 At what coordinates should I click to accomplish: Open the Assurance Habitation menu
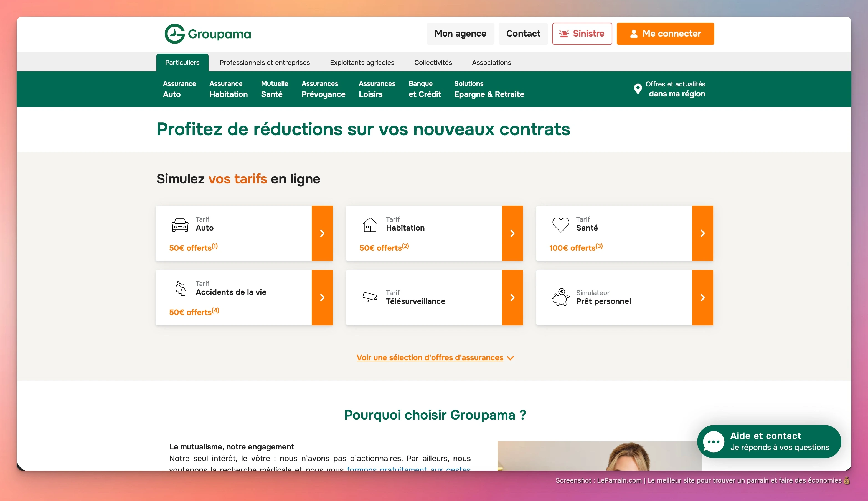point(228,89)
